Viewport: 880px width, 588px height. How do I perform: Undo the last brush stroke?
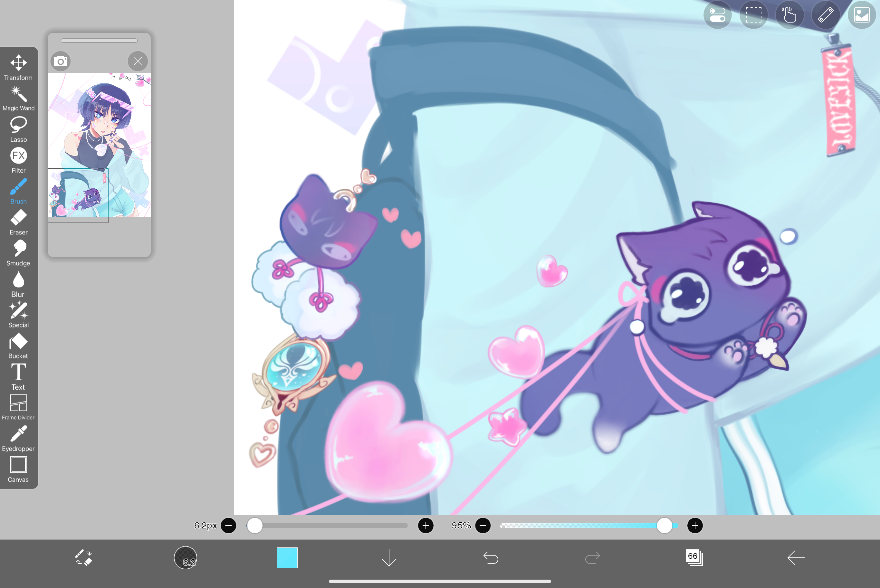[x=491, y=558]
